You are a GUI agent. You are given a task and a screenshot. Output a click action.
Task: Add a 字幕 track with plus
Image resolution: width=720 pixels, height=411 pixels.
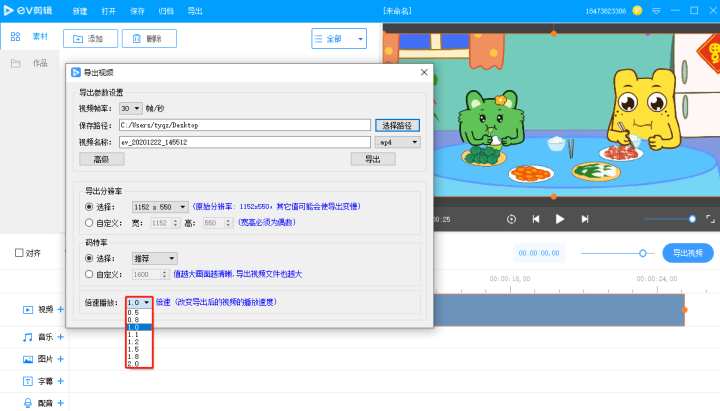point(61,381)
